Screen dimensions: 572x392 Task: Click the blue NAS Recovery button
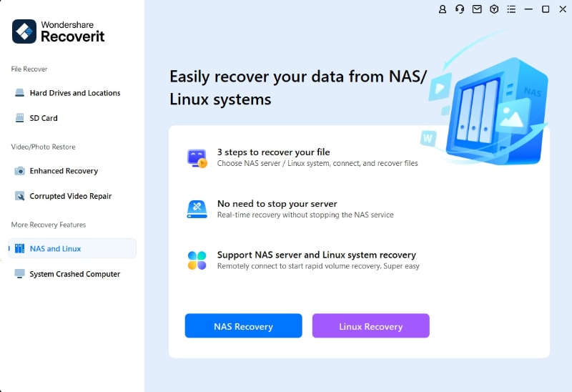(243, 326)
